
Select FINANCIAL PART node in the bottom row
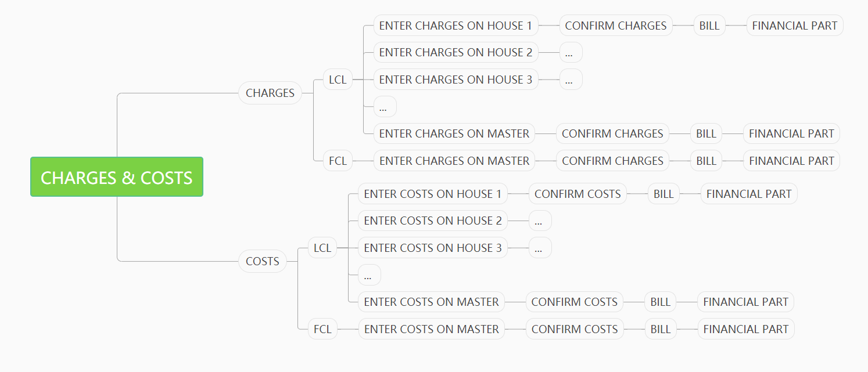tap(746, 329)
